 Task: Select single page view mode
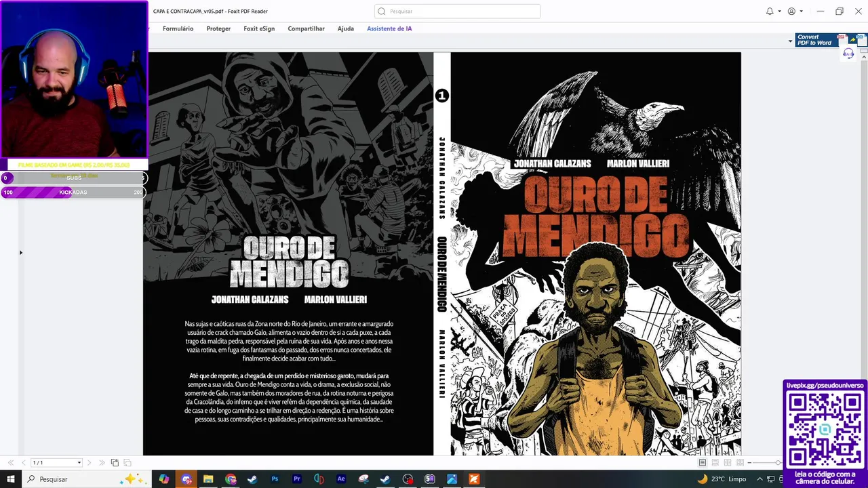[x=703, y=462]
